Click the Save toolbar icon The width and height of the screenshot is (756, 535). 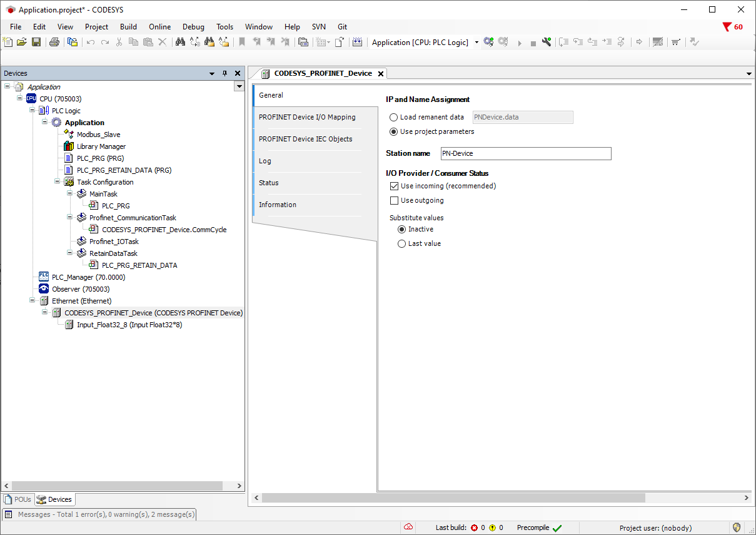[x=36, y=43]
